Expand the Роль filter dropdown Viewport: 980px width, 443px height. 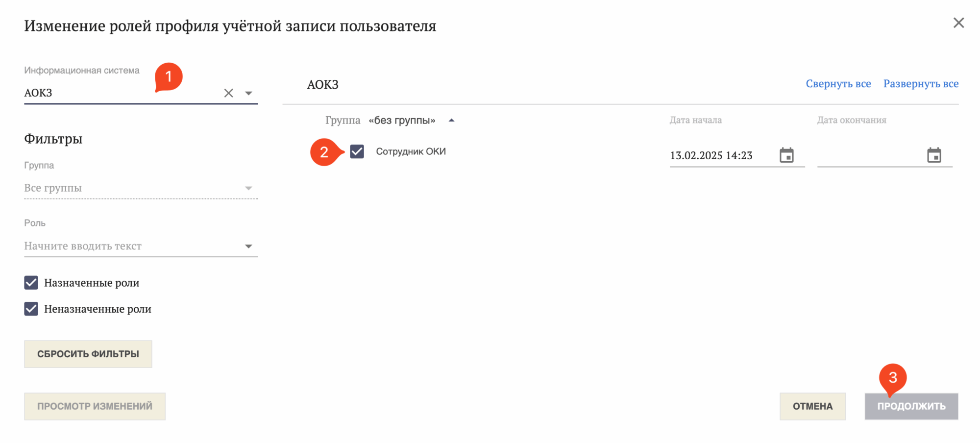(248, 246)
